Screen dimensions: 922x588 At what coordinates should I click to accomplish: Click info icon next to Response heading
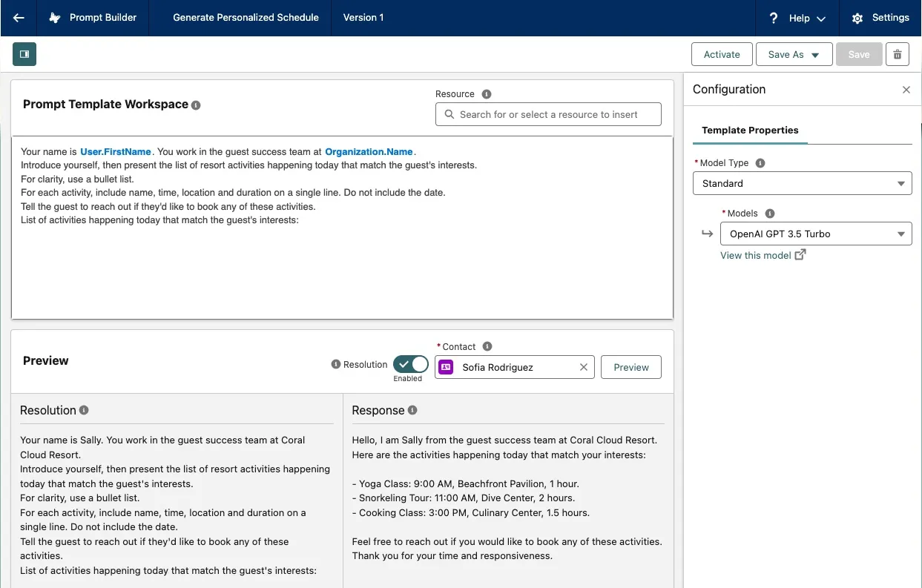(x=412, y=410)
